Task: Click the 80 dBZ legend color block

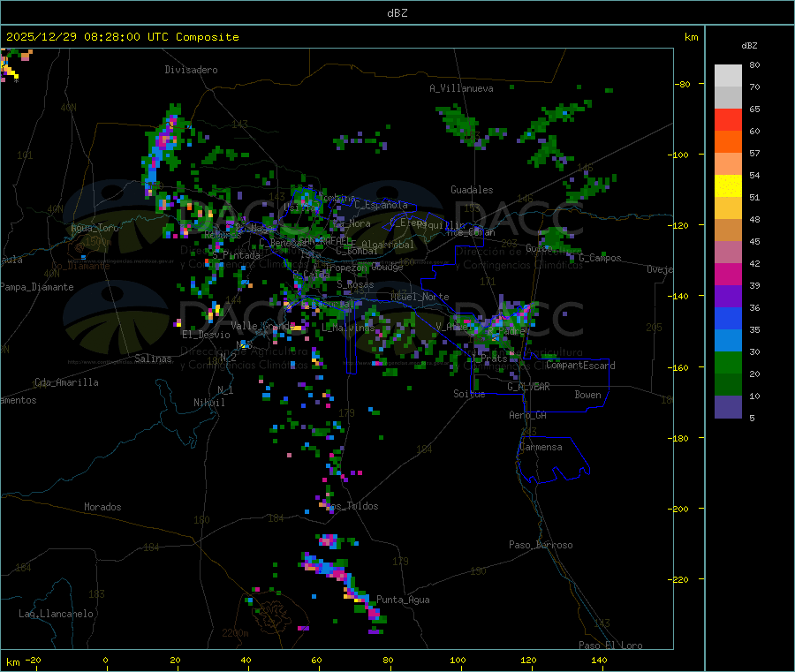Action: click(728, 76)
